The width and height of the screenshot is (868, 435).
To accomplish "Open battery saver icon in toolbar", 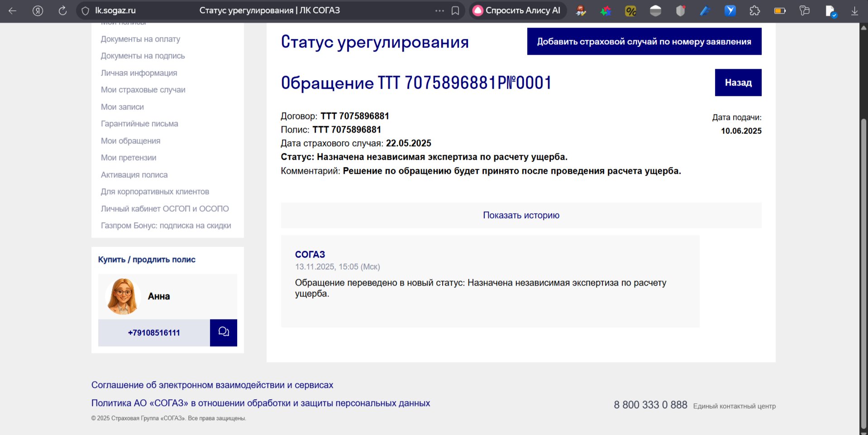I will pos(780,10).
